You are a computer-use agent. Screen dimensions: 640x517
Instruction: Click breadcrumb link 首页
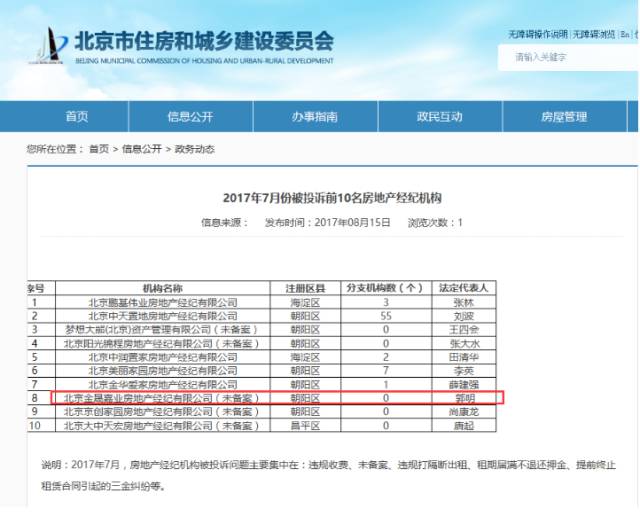99,149
